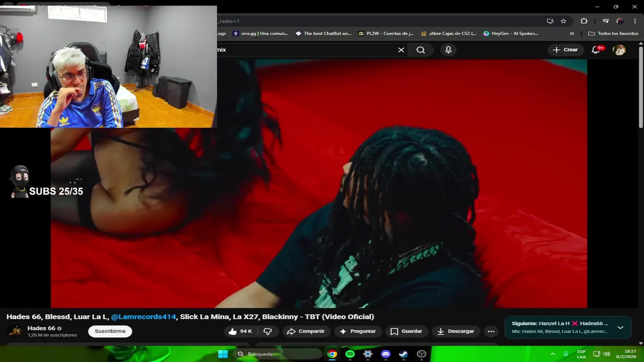Open Chrome profile avatar

click(620, 21)
